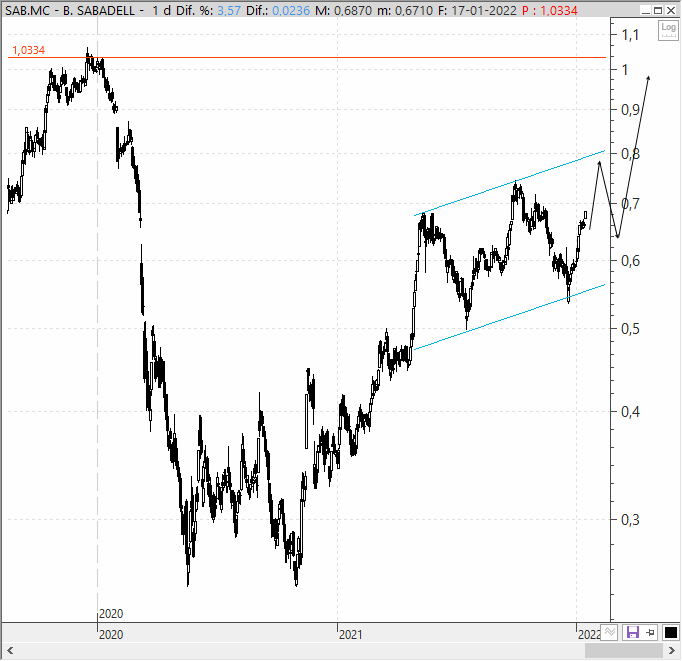Click the F: 17-01-2022 date text
The width and height of the screenshot is (682, 661).
point(477,10)
